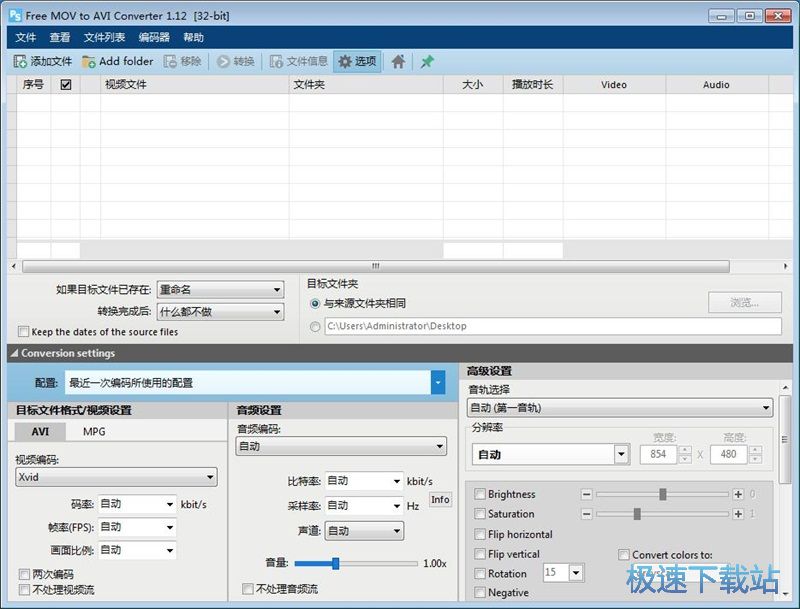This screenshot has height=609, width=800.
Task: Expand the Rotation angle dropdown
Action: click(x=576, y=573)
